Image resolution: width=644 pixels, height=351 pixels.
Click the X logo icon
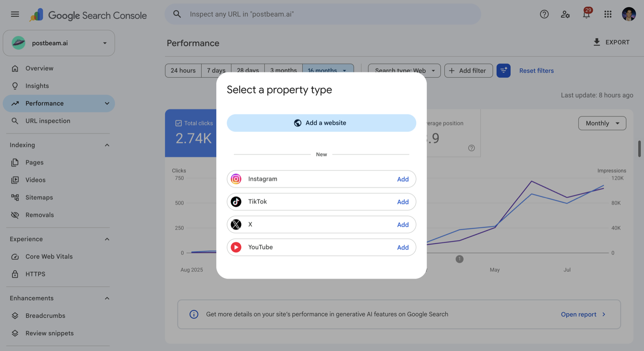[x=236, y=224]
